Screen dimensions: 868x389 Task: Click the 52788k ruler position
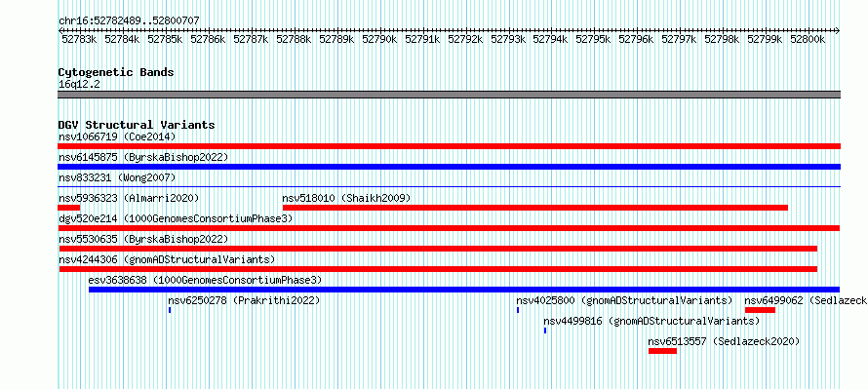click(x=294, y=39)
